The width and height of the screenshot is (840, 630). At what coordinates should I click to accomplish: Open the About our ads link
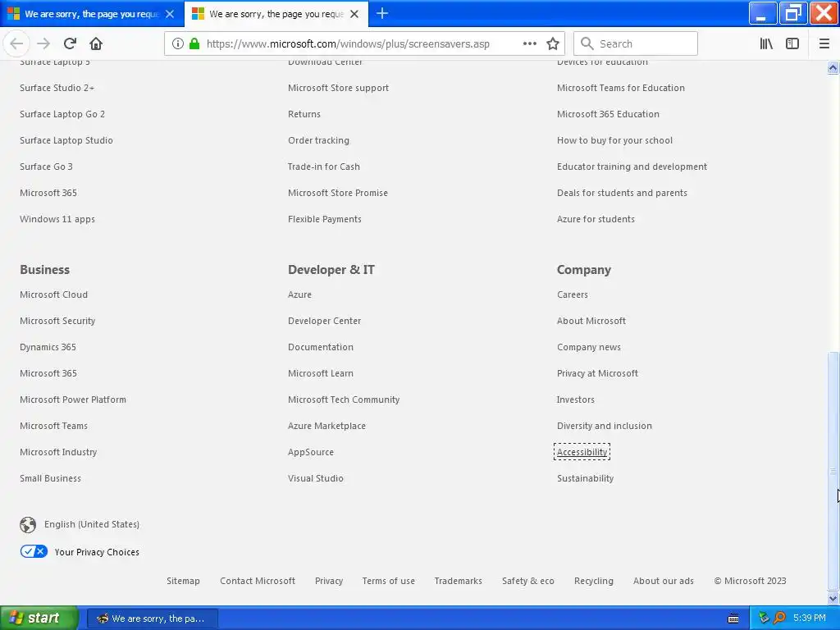coord(663,581)
